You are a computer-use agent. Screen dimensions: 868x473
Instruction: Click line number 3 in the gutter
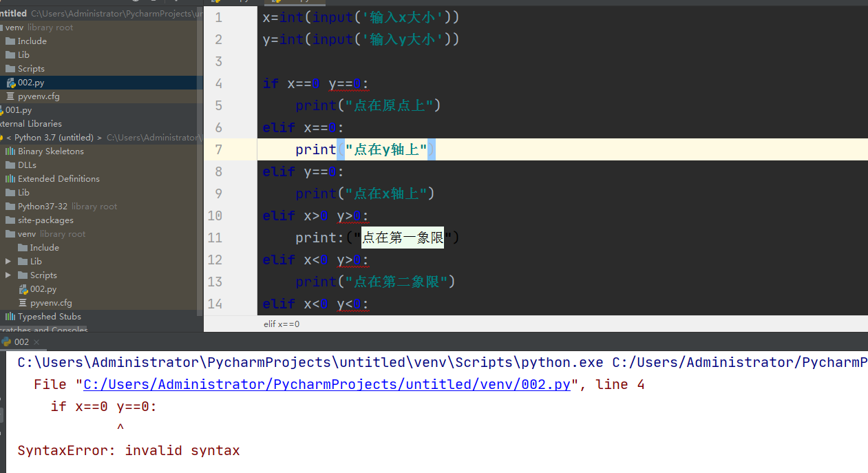(x=218, y=61)
